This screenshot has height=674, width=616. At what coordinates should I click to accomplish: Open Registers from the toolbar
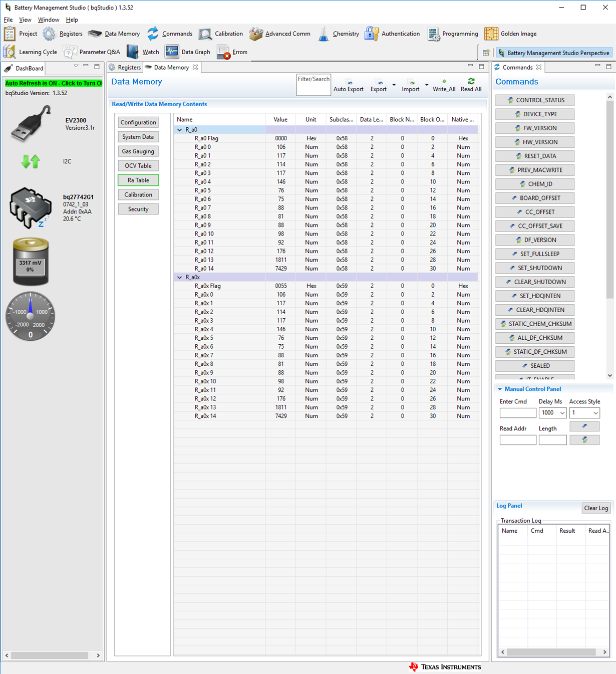point(49,34)
